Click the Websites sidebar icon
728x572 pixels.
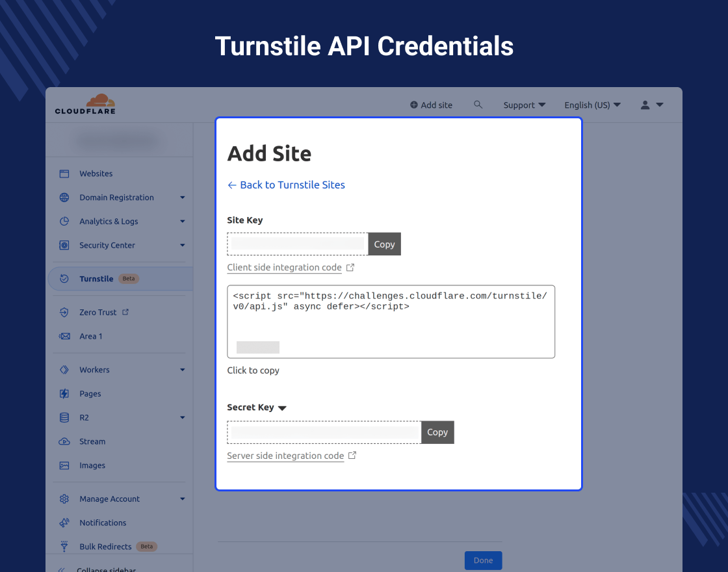tap(64, 174)
